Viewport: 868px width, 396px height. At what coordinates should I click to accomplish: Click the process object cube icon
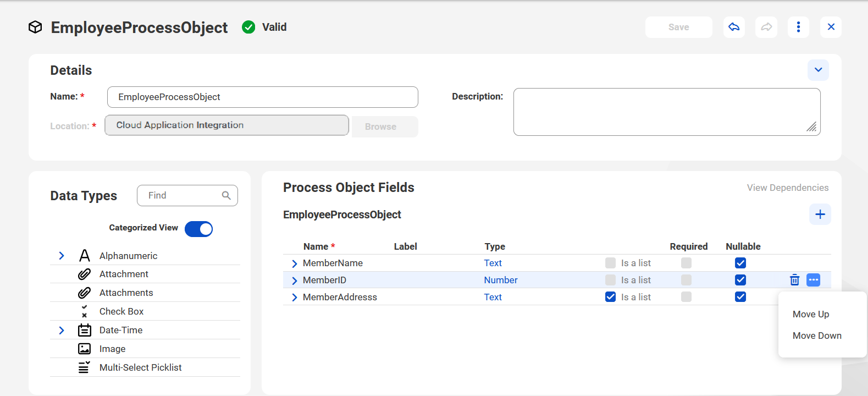(x=35, y=27)
